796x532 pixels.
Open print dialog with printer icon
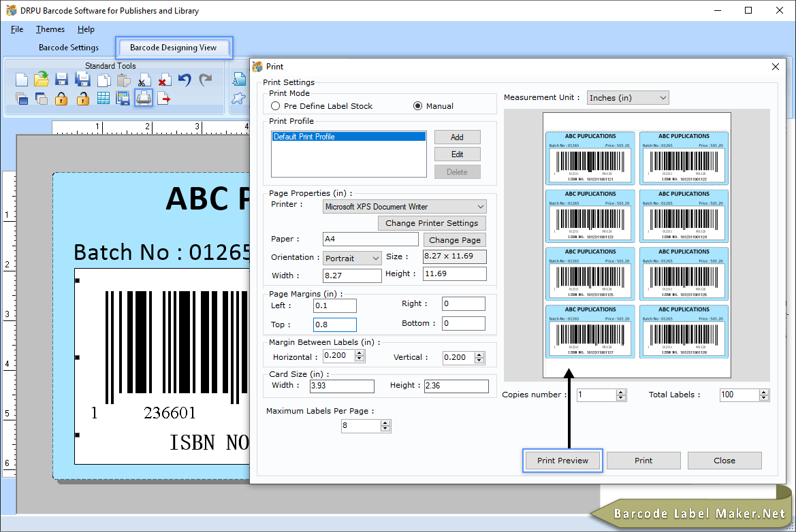[144, 98]
